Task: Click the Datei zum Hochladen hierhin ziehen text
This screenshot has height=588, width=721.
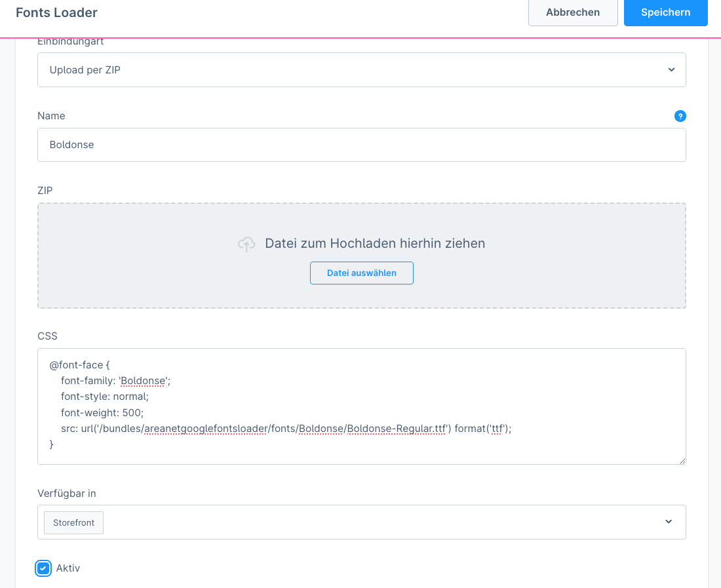Action: click(374, 243)
